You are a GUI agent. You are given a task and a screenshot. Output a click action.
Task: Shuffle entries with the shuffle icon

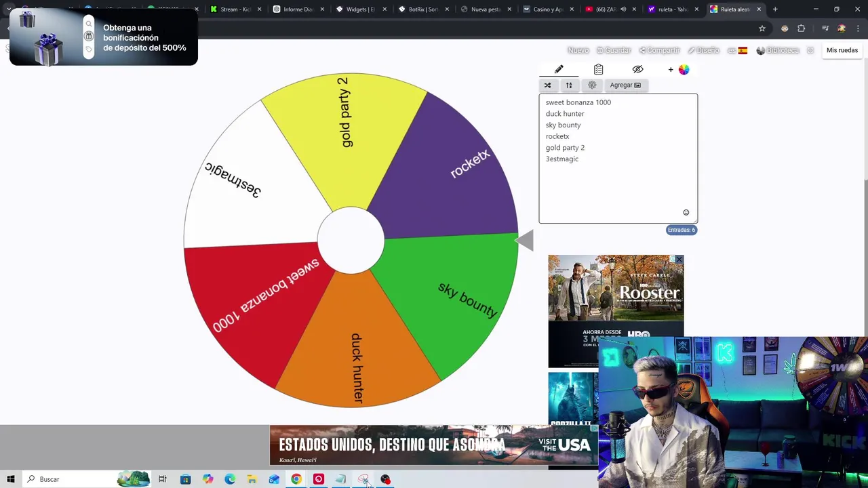pos(547,85)
